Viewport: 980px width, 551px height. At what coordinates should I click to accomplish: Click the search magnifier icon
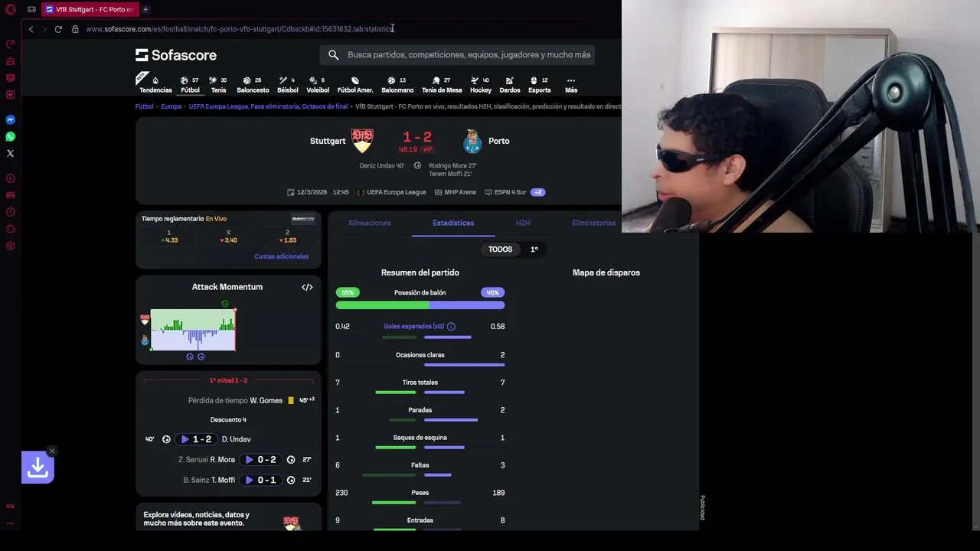333,55
